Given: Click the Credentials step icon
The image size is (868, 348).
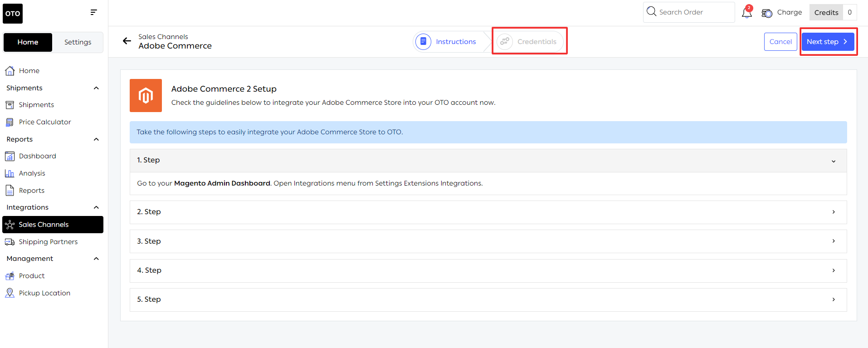Looking at the screenshot, I should tap(505, 41).
